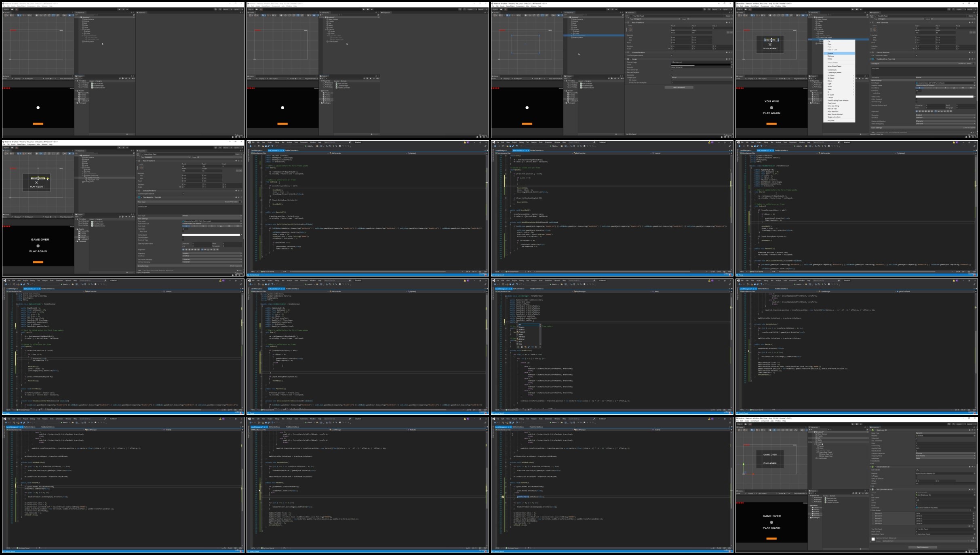Select Create Empty Parent in the context menu

pyautogui.click(x=839, y=73)
